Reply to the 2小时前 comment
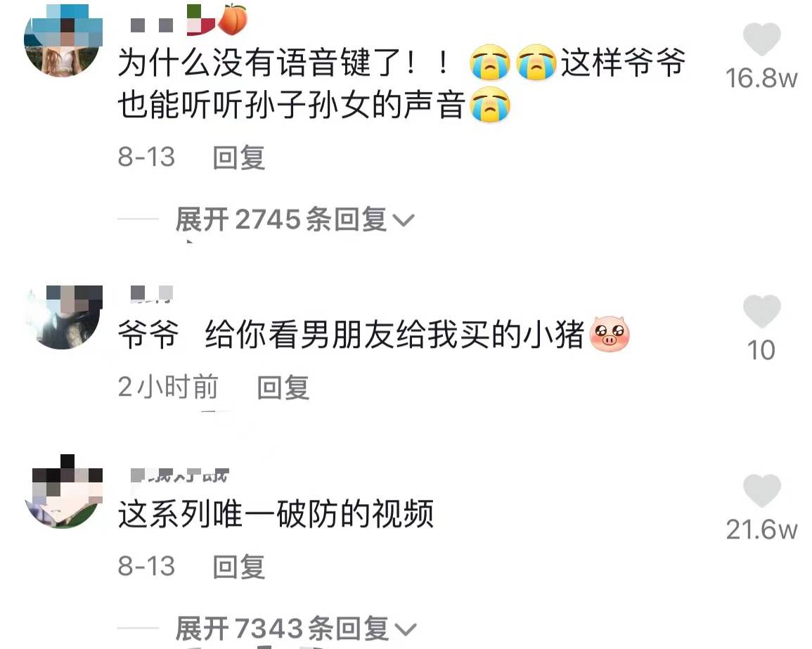The height and width of the screenshot is (649, 812). pyautogui.click(x=283, y=388)
